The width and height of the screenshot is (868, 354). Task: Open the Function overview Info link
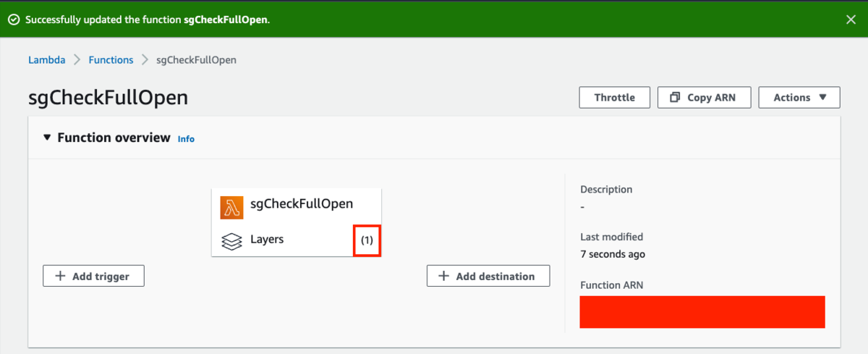186,139
